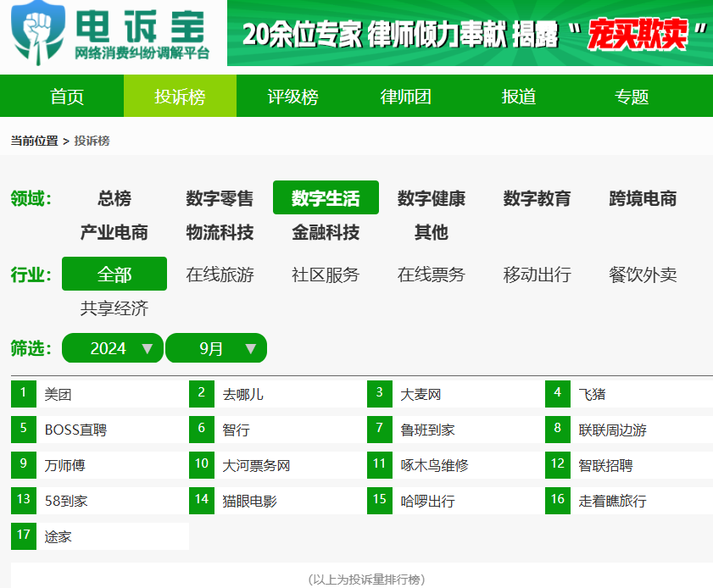The image size is (713, 588).
Task: Choose the 移动出行 industry filter
Action: 535,275
